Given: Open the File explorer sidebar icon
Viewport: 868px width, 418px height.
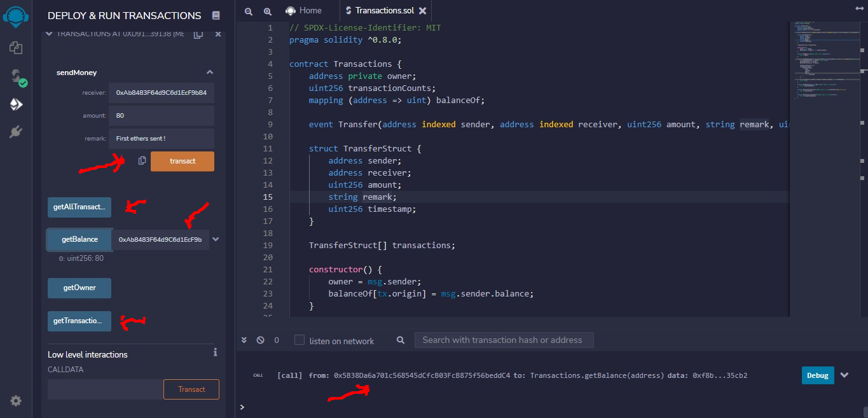Looking at the screenshot, I should click(x=16, y=48).
